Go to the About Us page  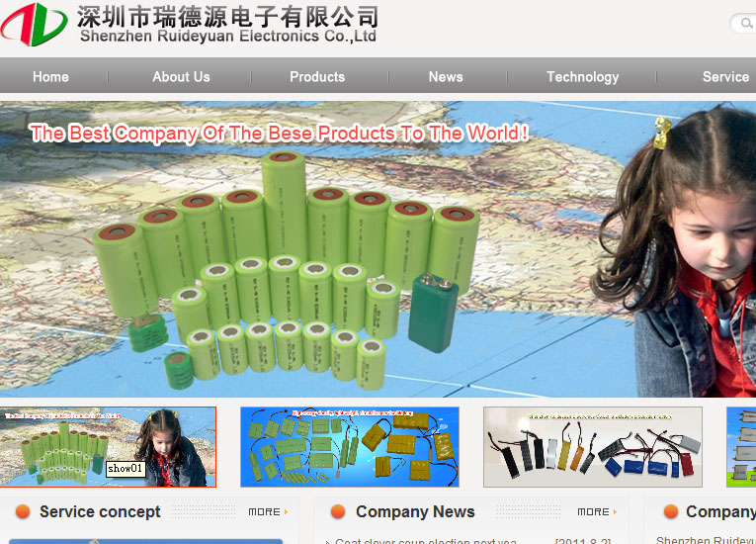point(181,76)
